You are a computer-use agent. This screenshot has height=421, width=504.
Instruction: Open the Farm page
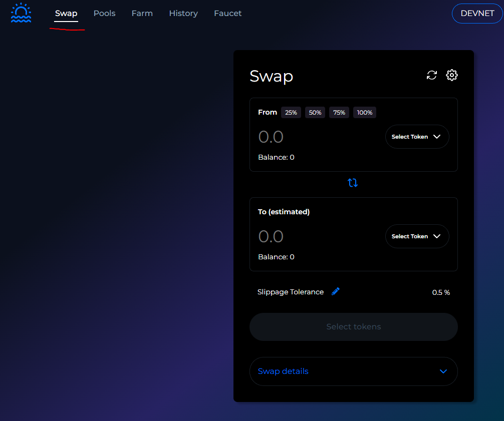tap(142, 14)
